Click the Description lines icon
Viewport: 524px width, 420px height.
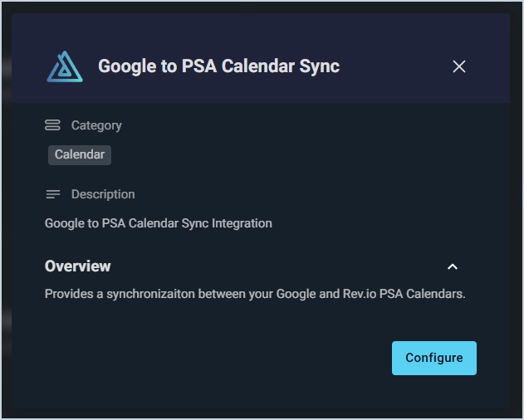click(x=52, y=194)
